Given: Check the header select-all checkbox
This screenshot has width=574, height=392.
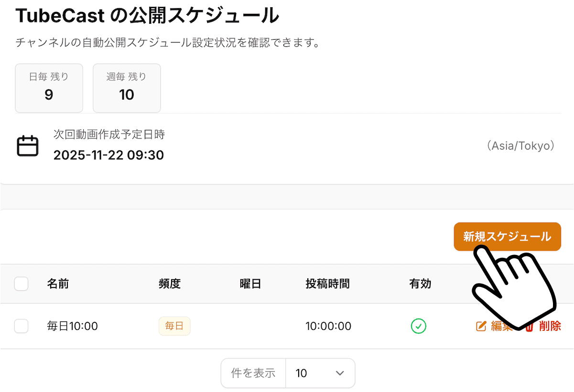Looking at the screenshot, I should [21, 283].
